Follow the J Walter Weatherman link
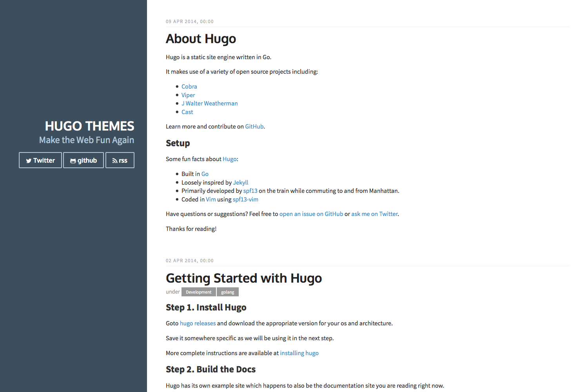588x392 pixels. (210, 103)
